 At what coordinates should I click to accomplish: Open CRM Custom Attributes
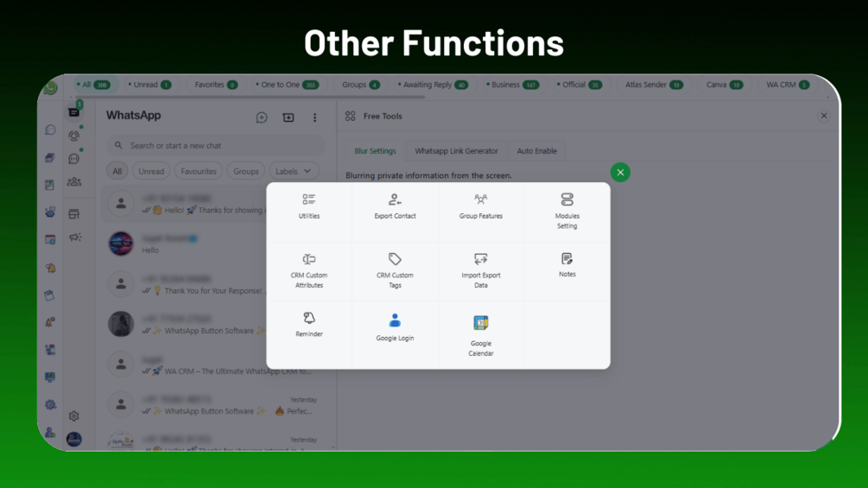[309, 270]
